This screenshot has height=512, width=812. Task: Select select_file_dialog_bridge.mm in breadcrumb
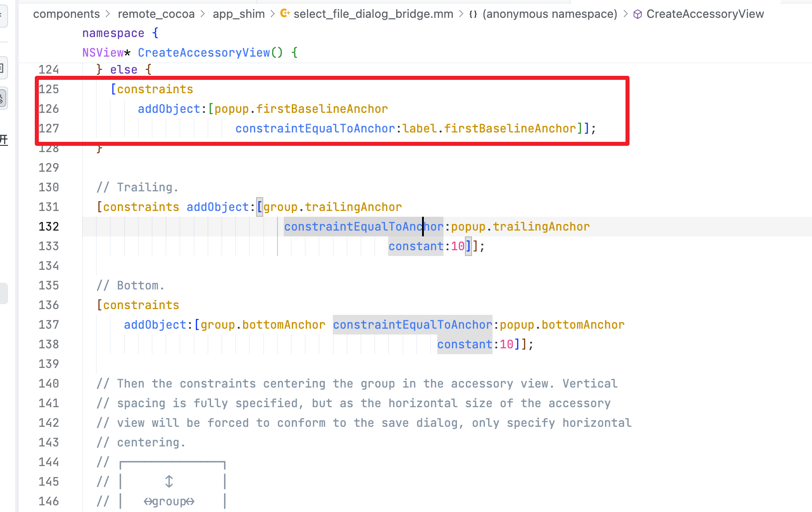click(x=373, y=14)
